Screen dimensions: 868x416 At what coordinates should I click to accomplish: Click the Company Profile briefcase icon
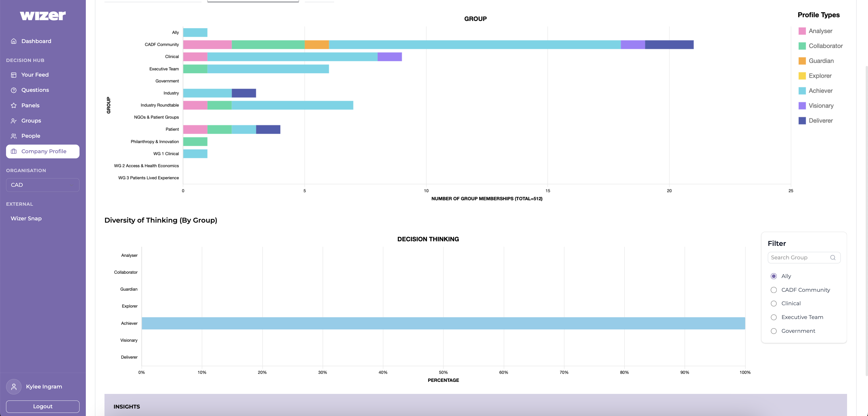click(x=13, y=151)
